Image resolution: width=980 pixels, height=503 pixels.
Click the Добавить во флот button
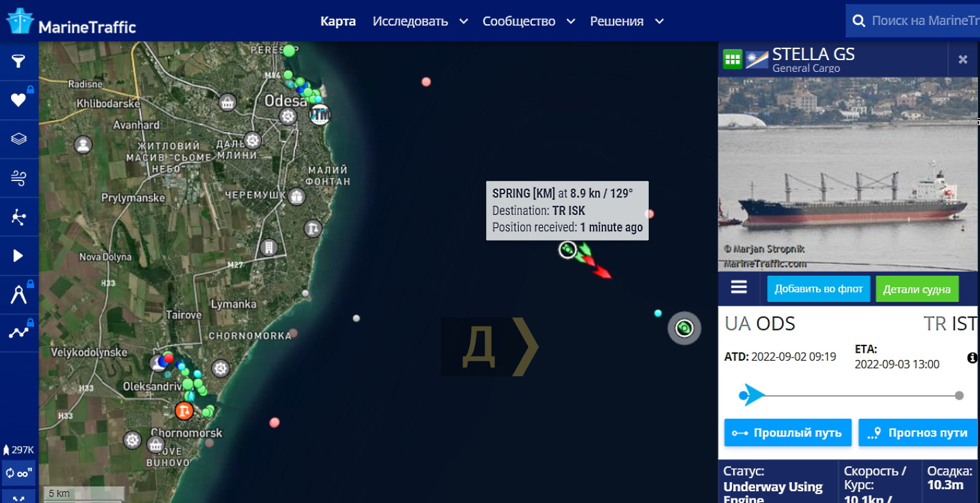click(819, 289)
